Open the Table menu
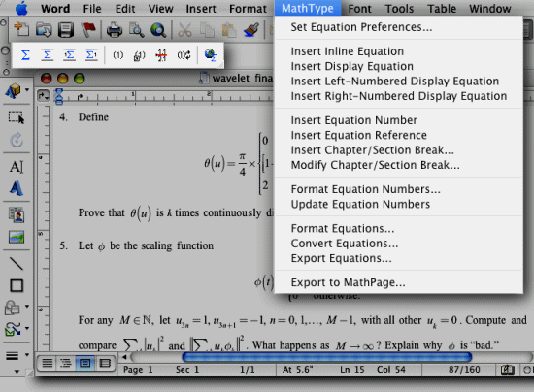Image resolution: width=534 pixels, height=392 pixels. [x=442, y=8]
